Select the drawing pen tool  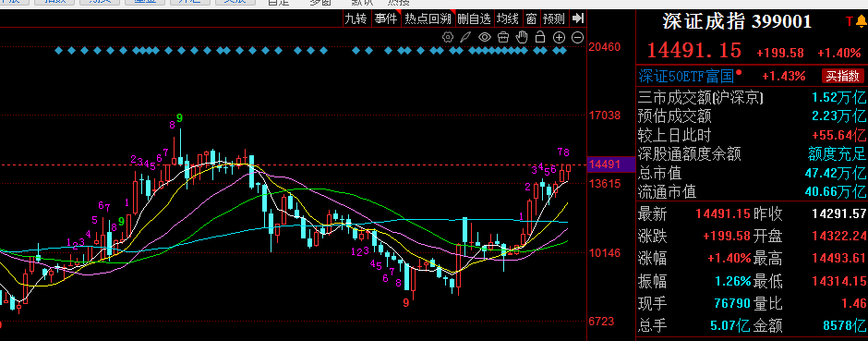(466, 37)
